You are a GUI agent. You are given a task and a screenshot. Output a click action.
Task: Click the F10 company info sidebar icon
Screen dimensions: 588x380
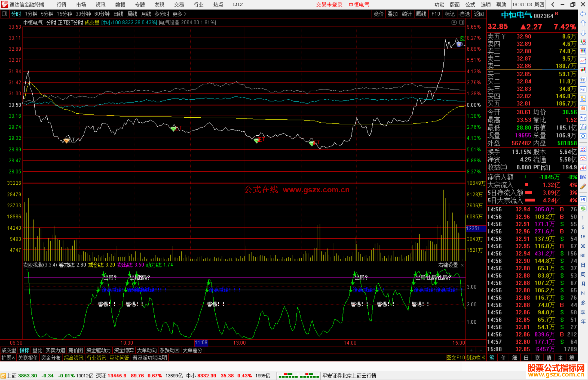pos(583,89)
